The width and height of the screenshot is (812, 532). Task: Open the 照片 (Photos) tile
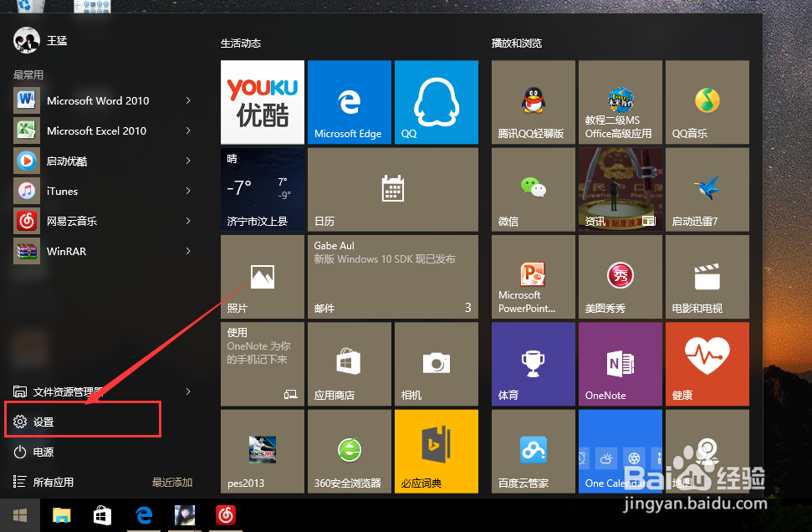point(262,276)
